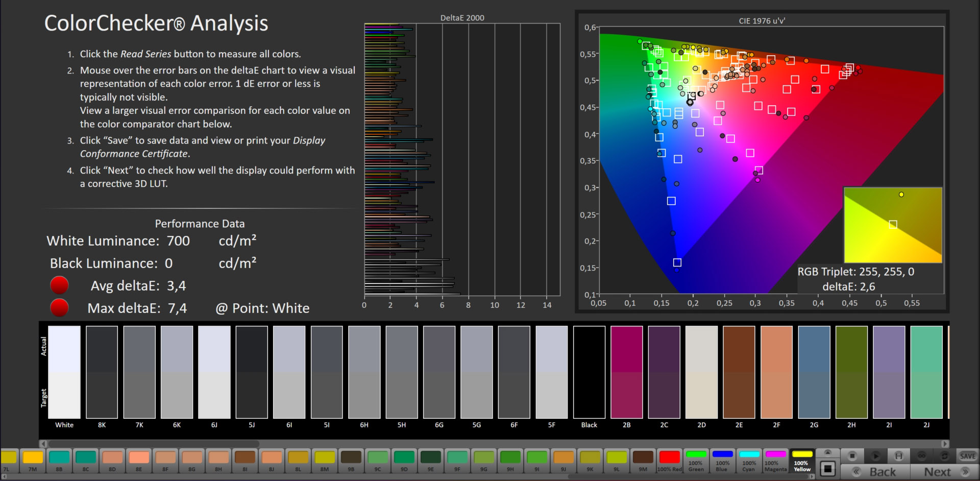
Task: Click the Refresh/auto-advance loop icon
Action: [x=945, y=455]
